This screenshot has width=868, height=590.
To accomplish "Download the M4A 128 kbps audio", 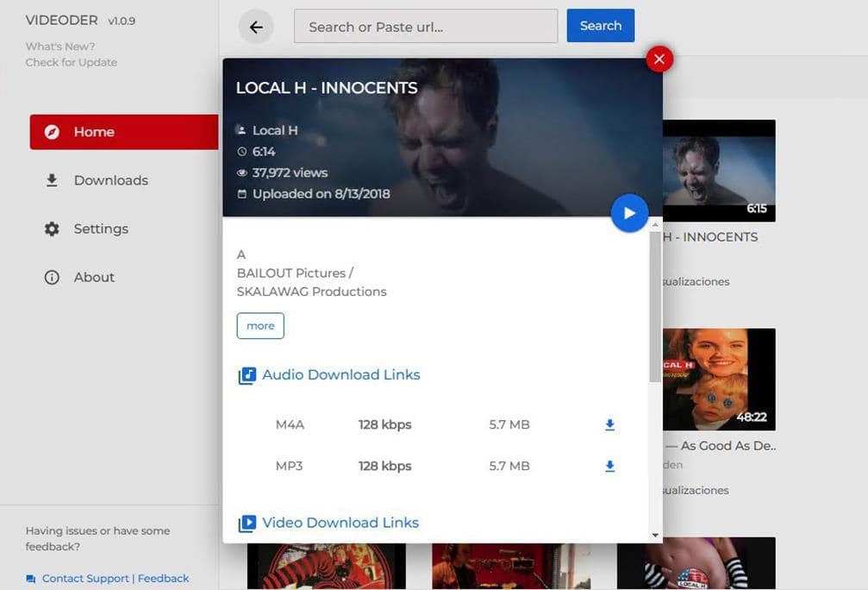I will pyautogui.click(x=609, y=425).
